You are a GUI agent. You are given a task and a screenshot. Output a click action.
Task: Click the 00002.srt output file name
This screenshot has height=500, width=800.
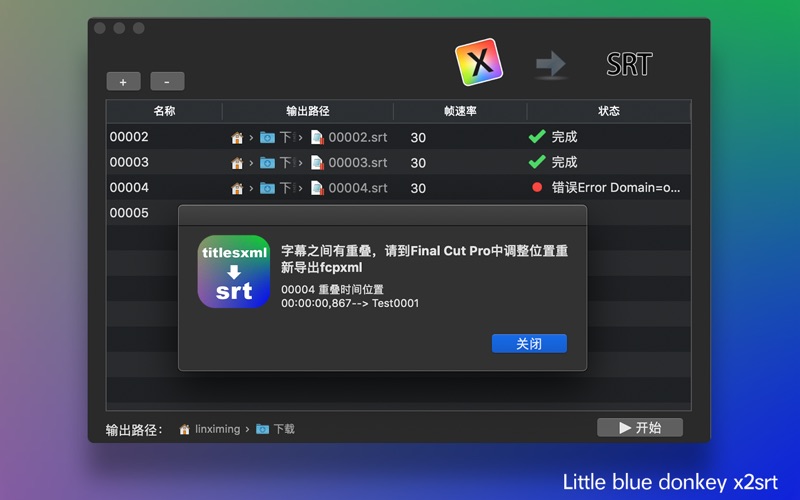tap(358, 137)
